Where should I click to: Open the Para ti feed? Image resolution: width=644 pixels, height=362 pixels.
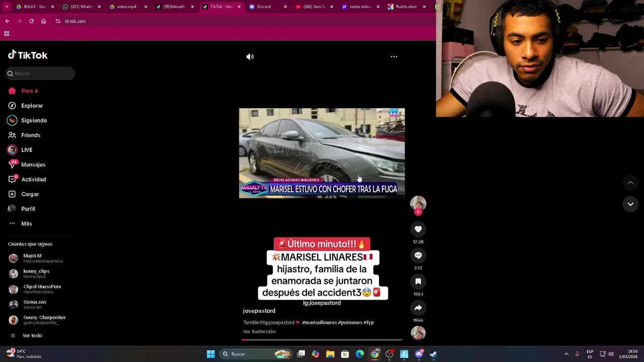23,91
